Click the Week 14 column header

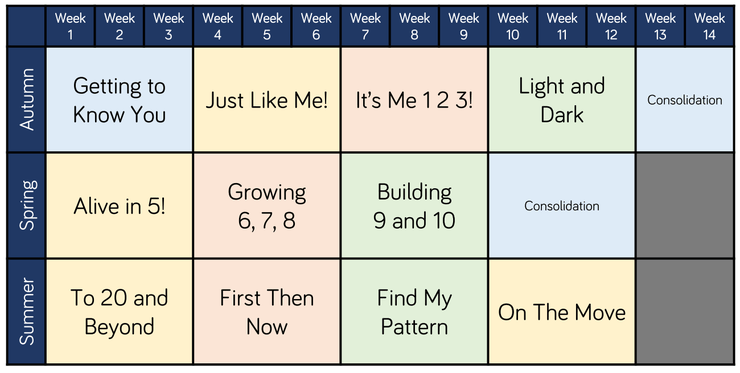pos(709,26)
